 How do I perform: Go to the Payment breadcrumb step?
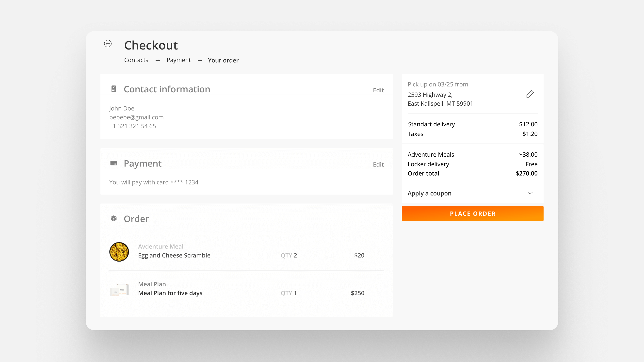click(178, 60)
